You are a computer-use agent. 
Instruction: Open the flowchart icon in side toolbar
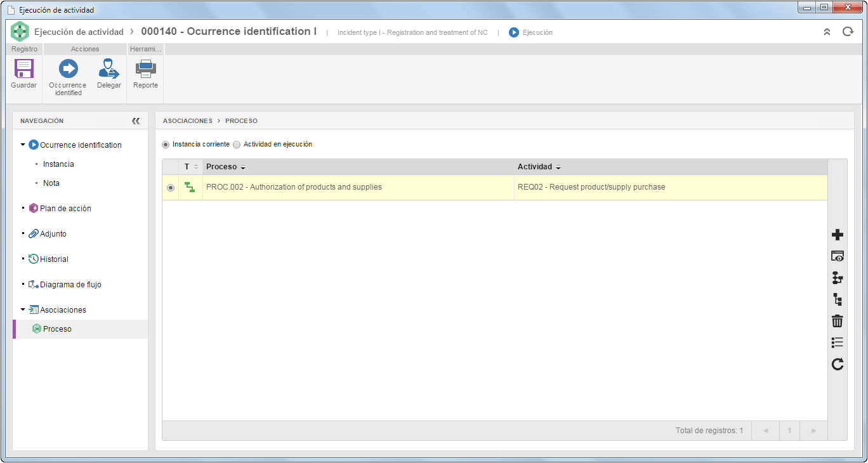click(x=838, y=278)
